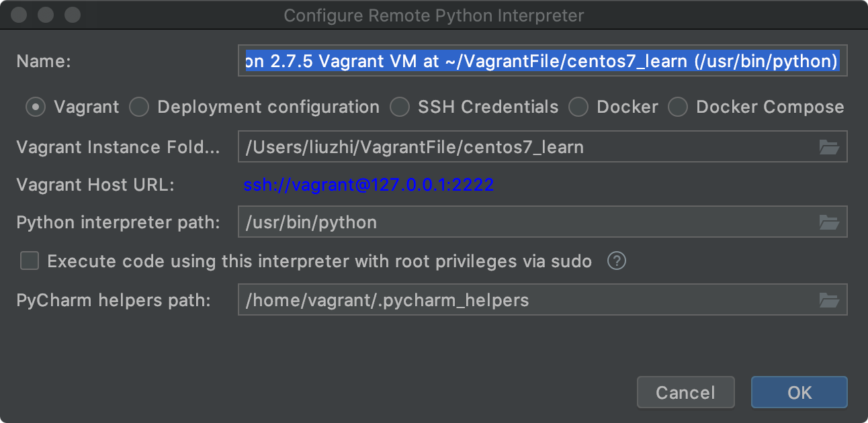Enable execute with root privileges checkbox
The height and width of the screenshot is (423, 868).
click(30, 261)
